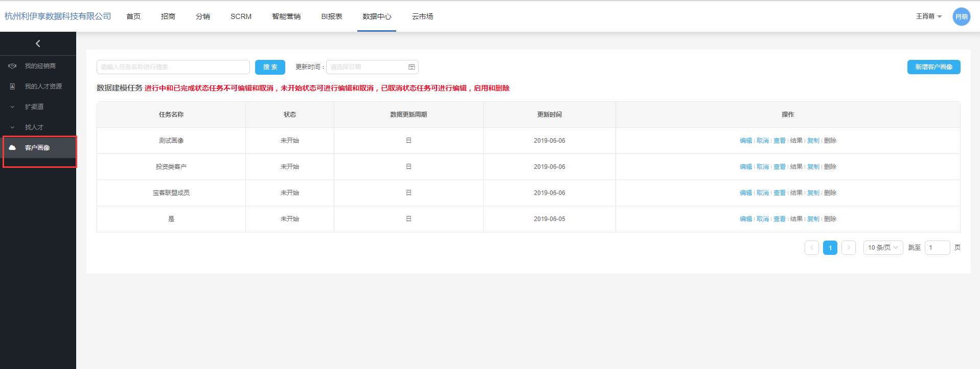The height and width of the screenshot is (369, 980).
Task: Click the 搜索 search button
Action: click(270, 67)
